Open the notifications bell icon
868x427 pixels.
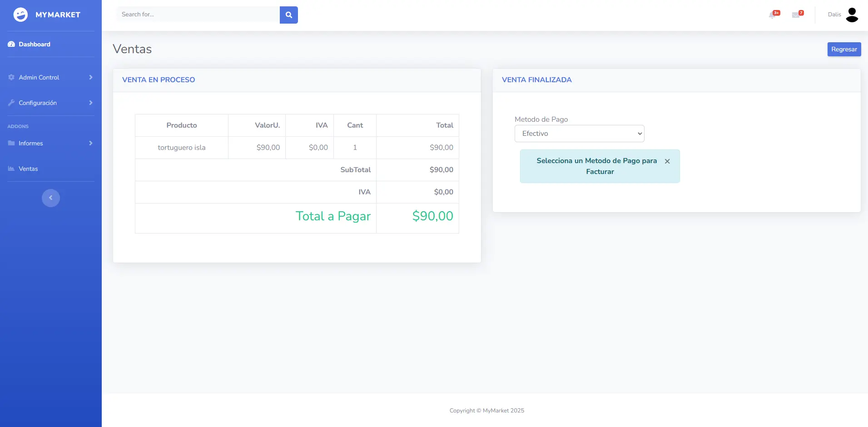click(x=772, y=15)
